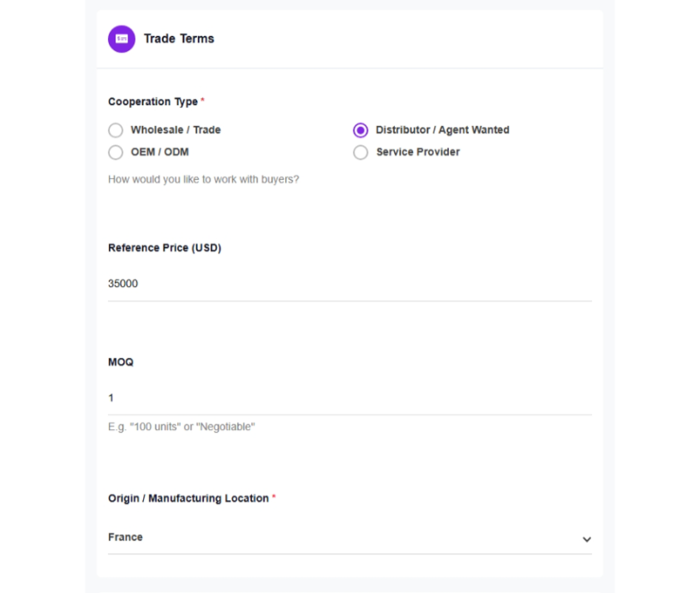This screenshot has width=700, height=593.
Task: Click the "Wholesale / Trade" option label
Action: pos(176,130)
